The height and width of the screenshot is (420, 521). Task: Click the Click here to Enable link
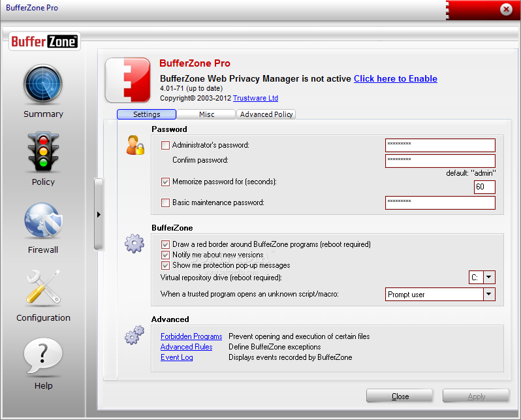pos(396,79)
